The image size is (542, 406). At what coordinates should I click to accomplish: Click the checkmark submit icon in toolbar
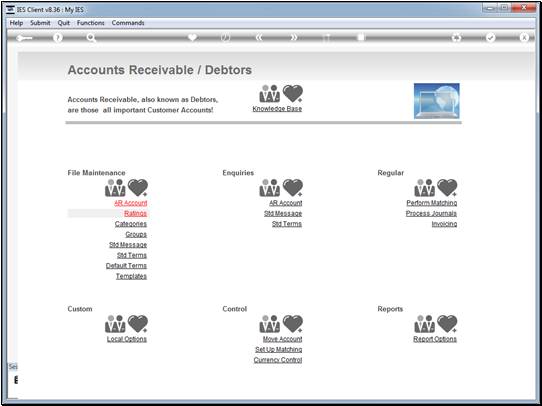click(x=490, y=38)
